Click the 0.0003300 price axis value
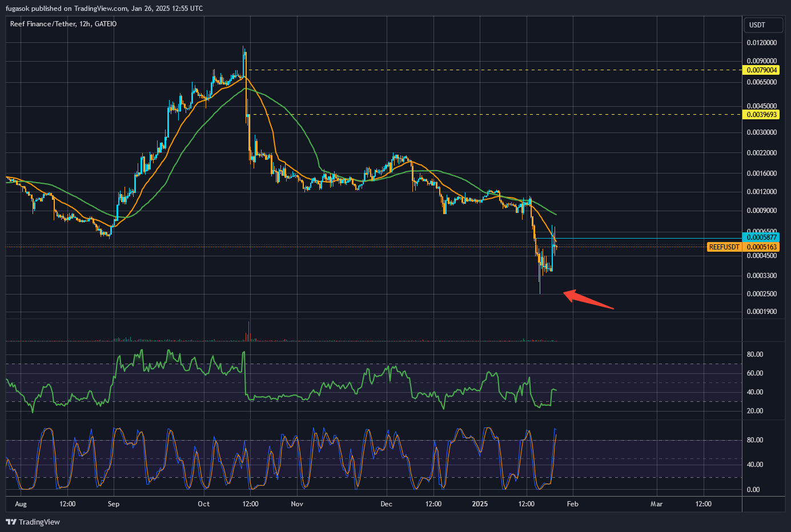Viewport: 791px width, 532px height. (x=762, y=276)
